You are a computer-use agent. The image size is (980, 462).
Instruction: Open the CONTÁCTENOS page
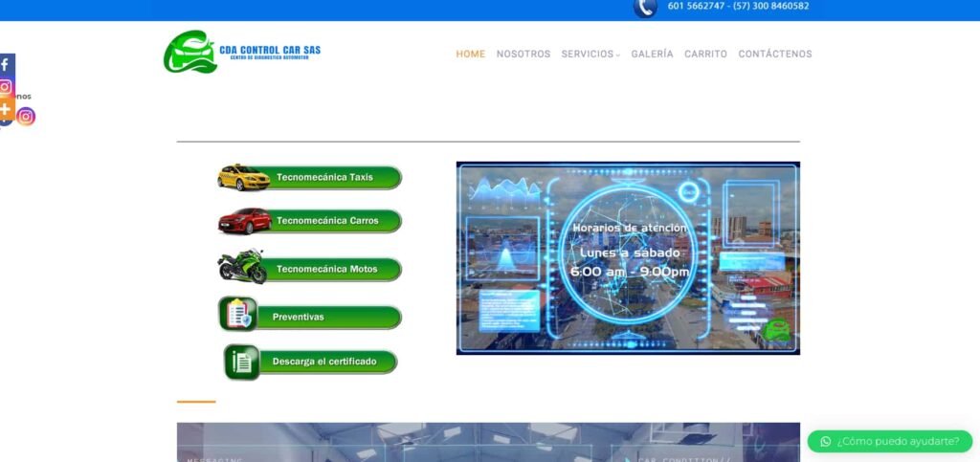pos(775,55)
